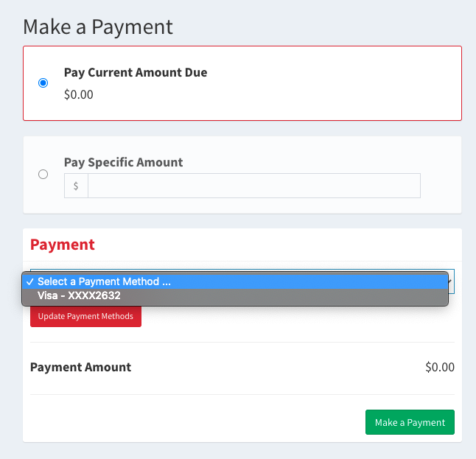
Task: Click the red "Payment" section heading
Action: pyautogui.click(x=63, y=245)
